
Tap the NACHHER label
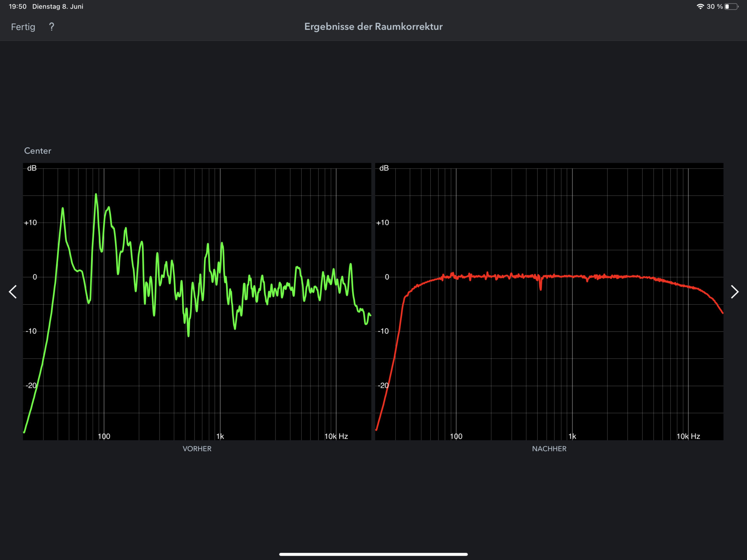pos(549,449)
